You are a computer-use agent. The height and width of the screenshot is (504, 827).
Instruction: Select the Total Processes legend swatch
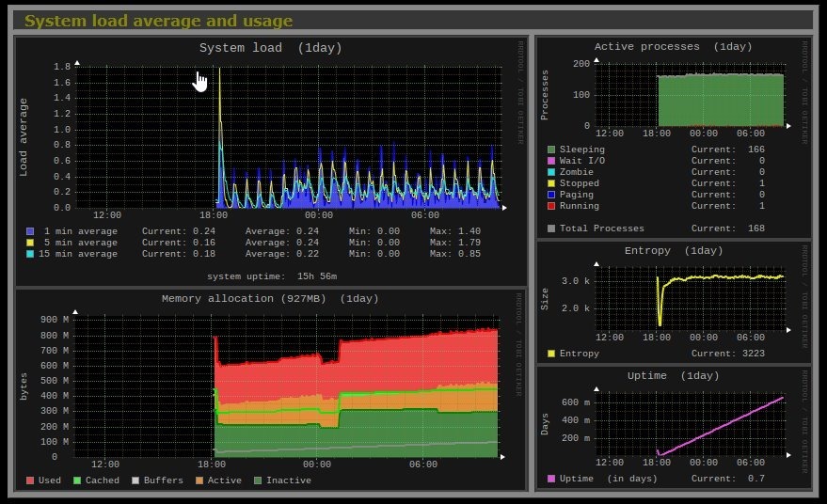coord(551,228)
